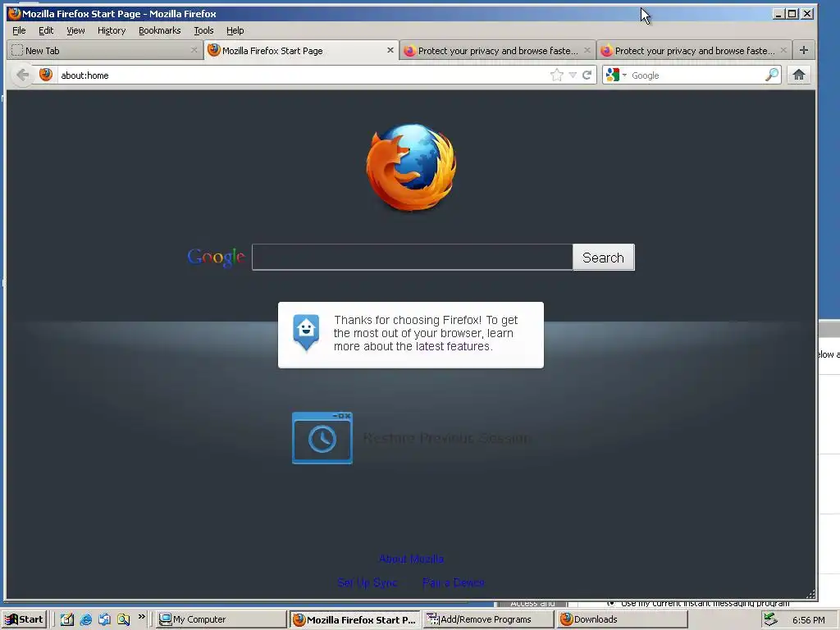Click Restore Previous Session text
Image resolution: width=840 pixels, height=630 pixels.
click(447, 438)
